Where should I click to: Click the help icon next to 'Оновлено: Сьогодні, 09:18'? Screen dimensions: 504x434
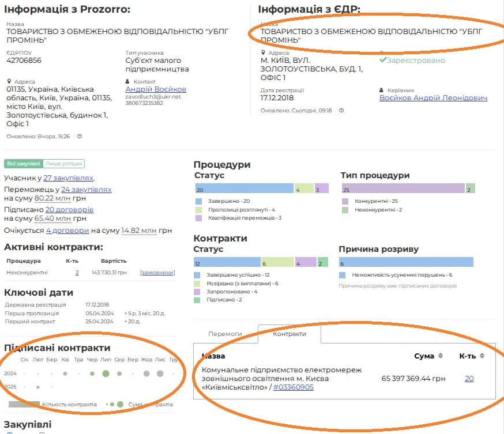click(341, 111)
